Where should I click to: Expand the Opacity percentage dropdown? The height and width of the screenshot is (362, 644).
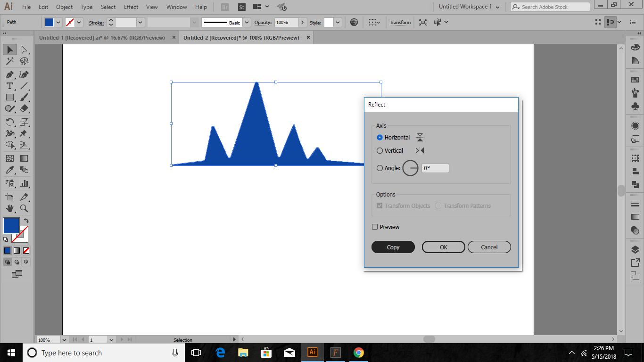coord(302,22)
